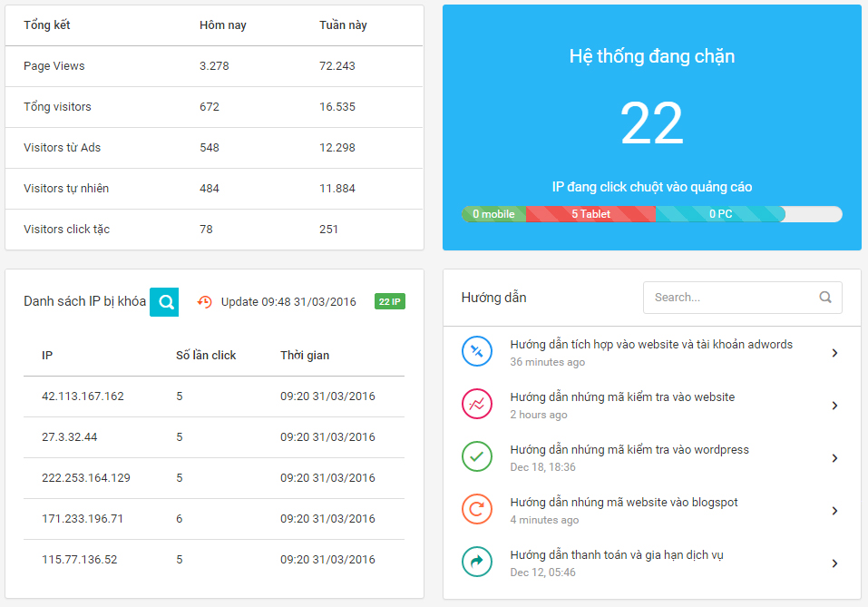The height and width of the screenshot is (607, 868).
Task: Click the magnifier icon in Hướng dẫn search box
Action: pyautogui.click(x=824, y=298)
